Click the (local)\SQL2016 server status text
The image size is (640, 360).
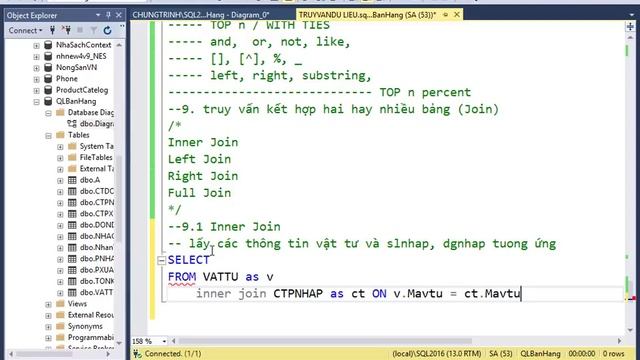pos(436,354)
